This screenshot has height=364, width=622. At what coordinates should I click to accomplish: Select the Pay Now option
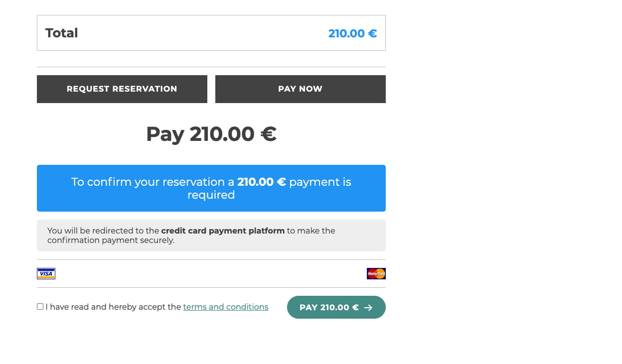[301, 89]
